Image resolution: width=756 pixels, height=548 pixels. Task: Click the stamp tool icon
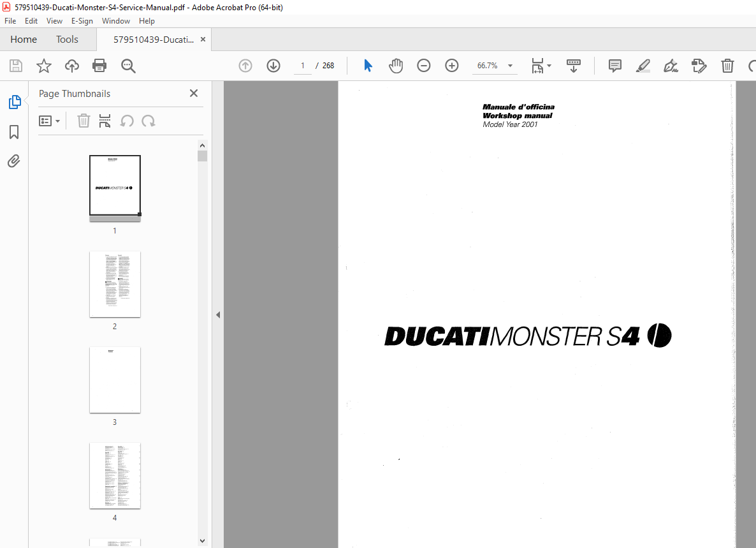[x=699, y=66]
